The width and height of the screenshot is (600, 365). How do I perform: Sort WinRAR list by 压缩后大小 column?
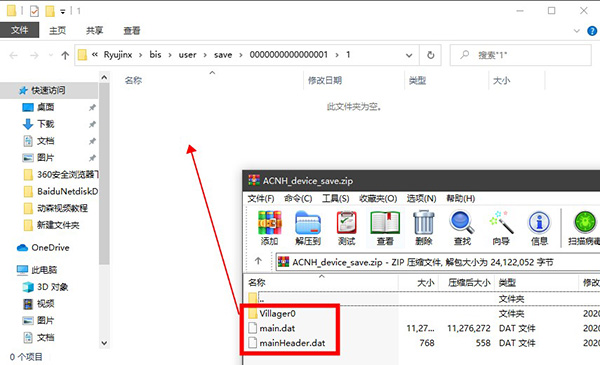pyautogui.click(x=469, y=283)
